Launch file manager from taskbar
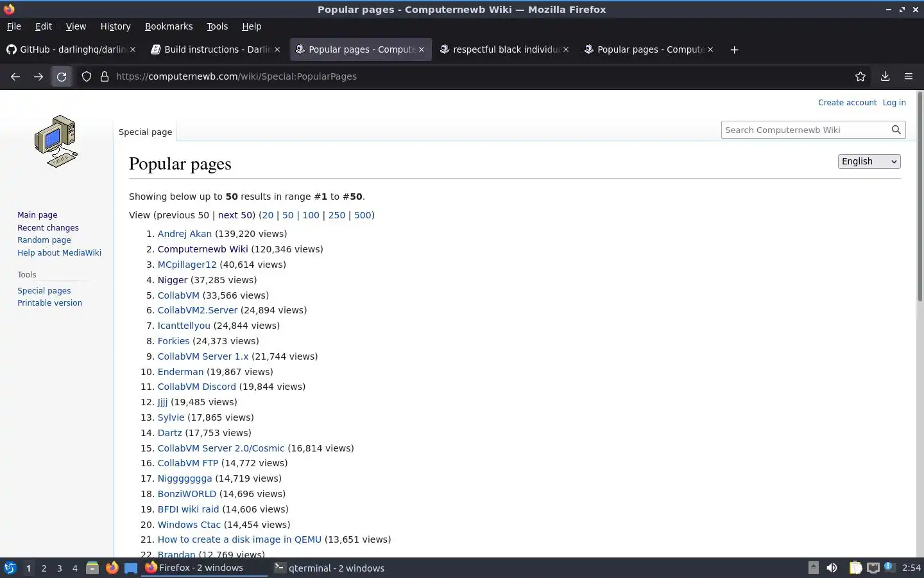The image size is (924, 578). pyautogui.click(x=92, y=568)
